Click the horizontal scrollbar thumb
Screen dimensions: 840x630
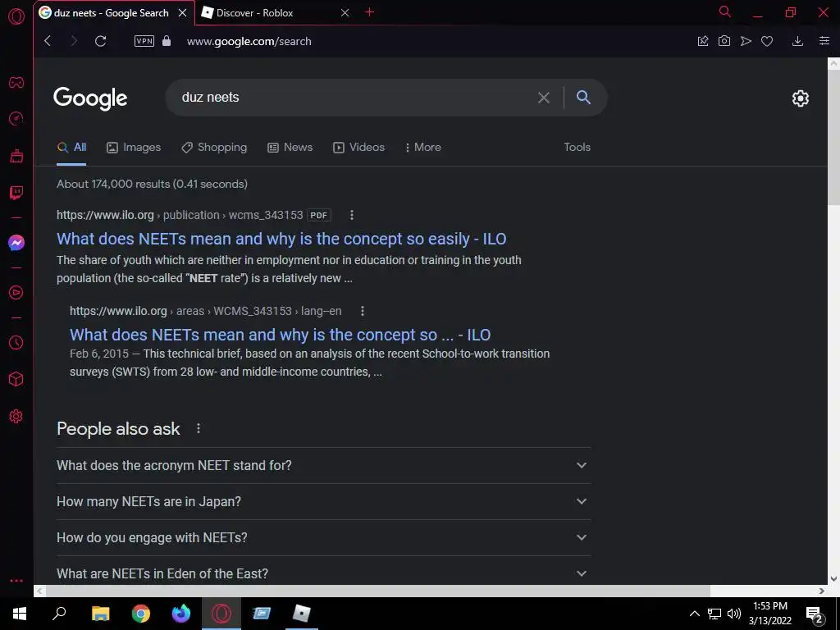377,591
